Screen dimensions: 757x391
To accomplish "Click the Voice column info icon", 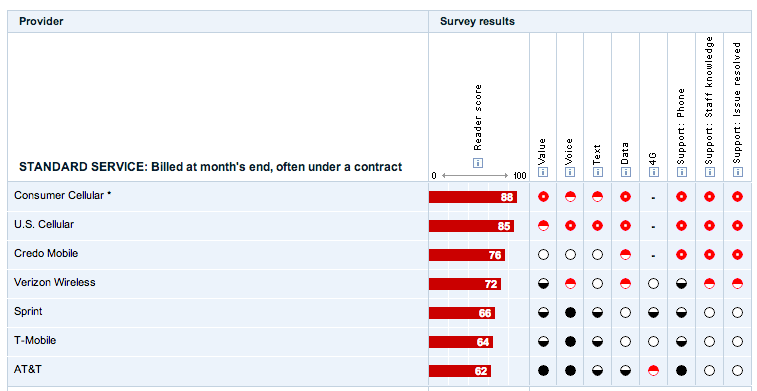I will tap(570, 172).
